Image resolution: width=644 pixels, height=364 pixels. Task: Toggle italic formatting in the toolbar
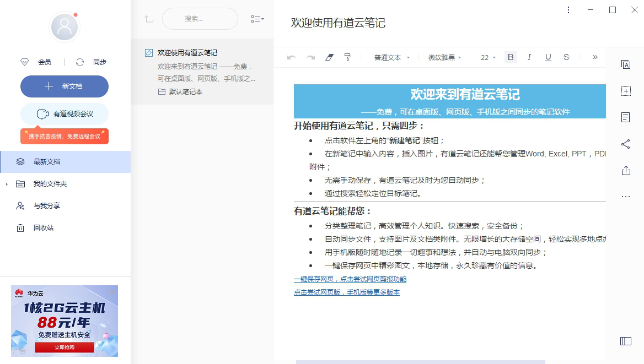tap(529, 57)
